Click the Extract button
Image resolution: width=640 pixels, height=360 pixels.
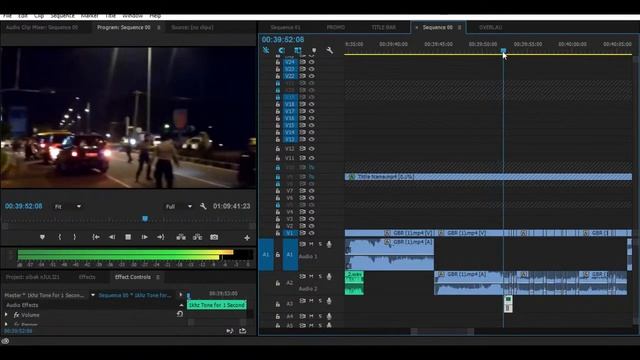pos(198,237)
